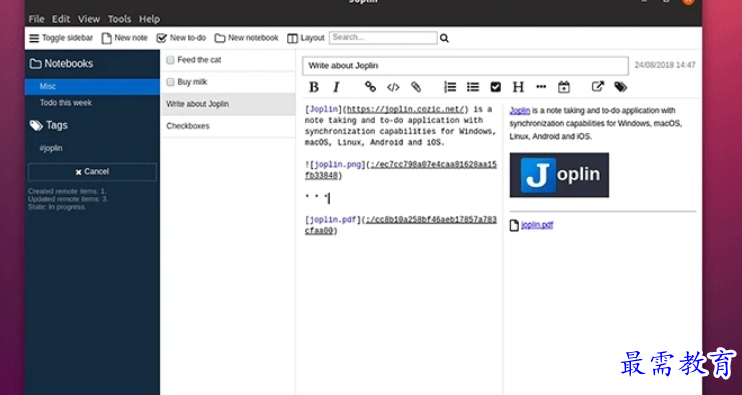
Task: Click the Notebooks header in sidebar
Action: click(62, 63)
